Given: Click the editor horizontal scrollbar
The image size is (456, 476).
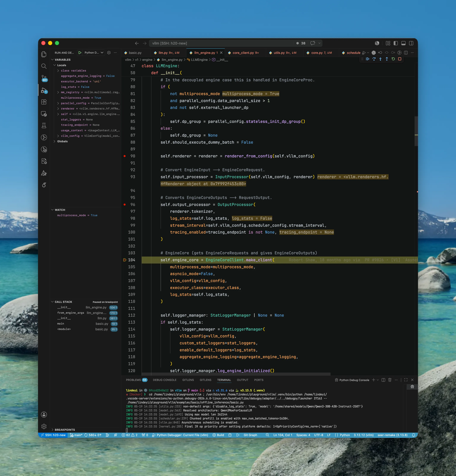Looking at the screenshot, I should click(236, 374).
